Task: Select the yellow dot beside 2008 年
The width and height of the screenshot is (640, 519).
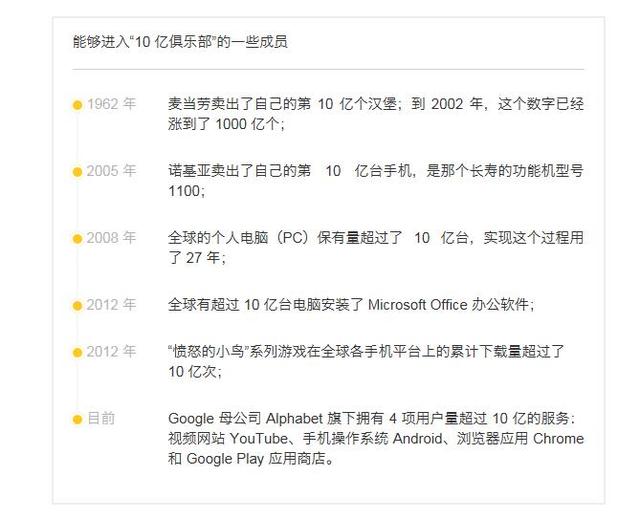Action: click(x=77, y=239)
